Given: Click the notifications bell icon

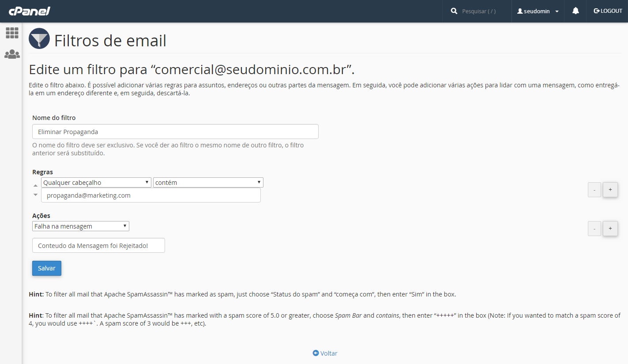Looking at the screenshot, I should [x=575, y=11].
